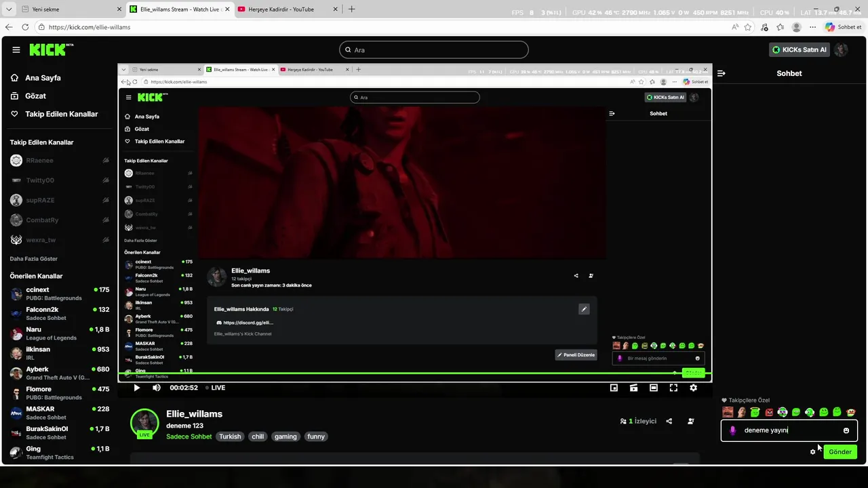Go to Ana Sayfa in the sidebar
This screenshot has width=868, height=488.
43,78
